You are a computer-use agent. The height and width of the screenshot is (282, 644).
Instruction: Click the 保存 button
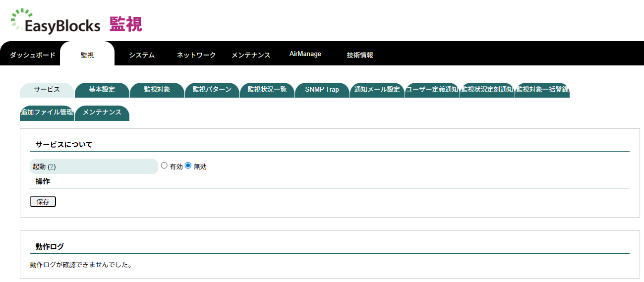click(43, 202)
